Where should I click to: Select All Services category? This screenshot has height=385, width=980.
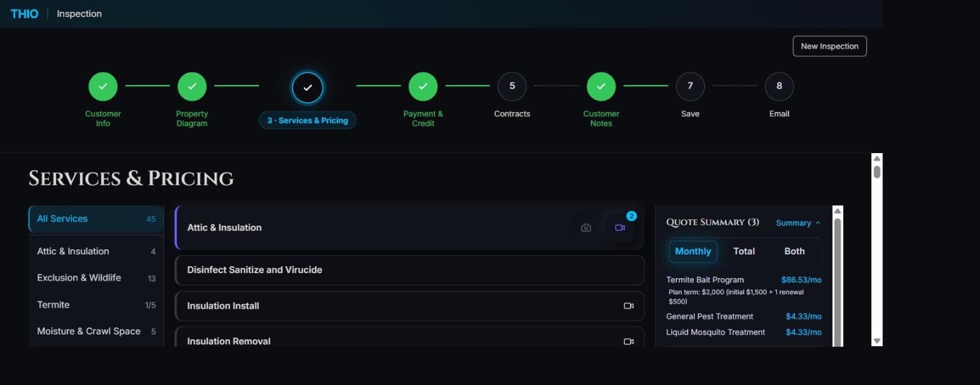(x=96, y=219)
